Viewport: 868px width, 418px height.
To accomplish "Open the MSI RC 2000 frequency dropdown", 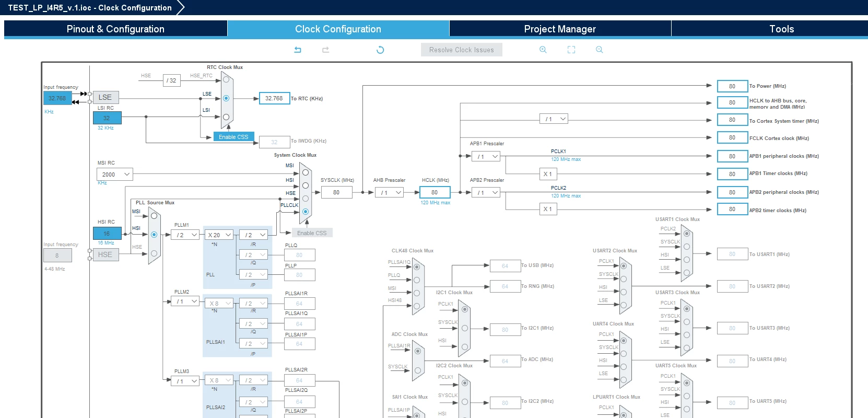I will 115,175.
